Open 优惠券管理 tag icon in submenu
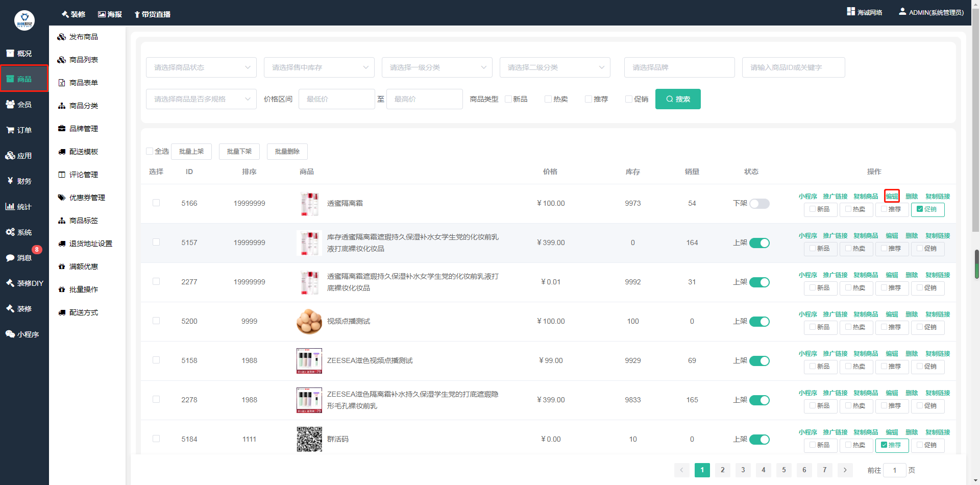Screen dimensions: 980x485 coord(62,198)
